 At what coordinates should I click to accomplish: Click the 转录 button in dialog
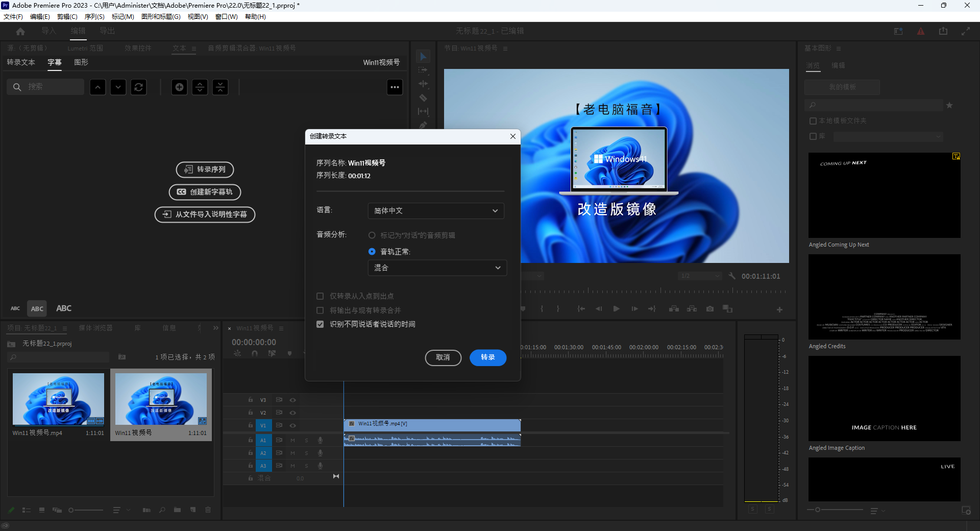[x=488, y=357]
